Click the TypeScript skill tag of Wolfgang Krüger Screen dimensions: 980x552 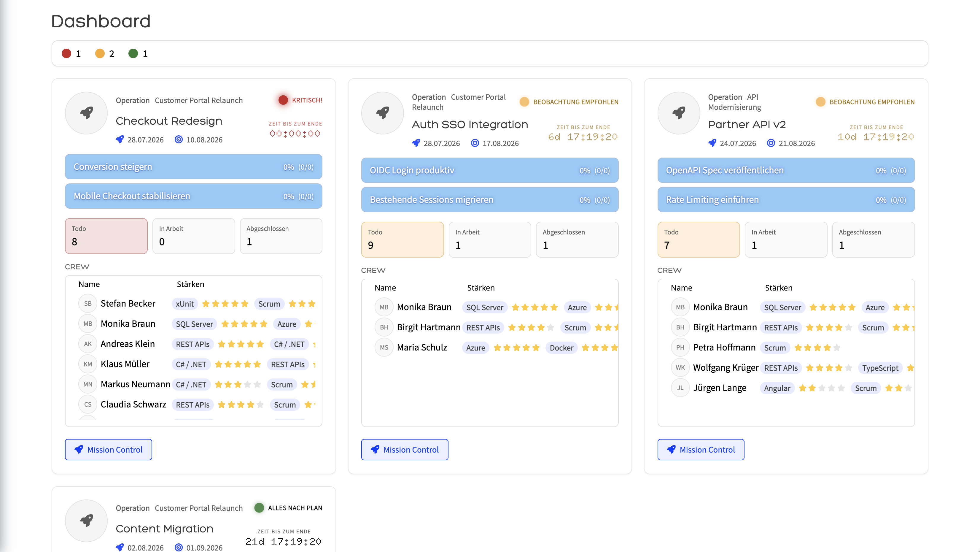point(880,368)
